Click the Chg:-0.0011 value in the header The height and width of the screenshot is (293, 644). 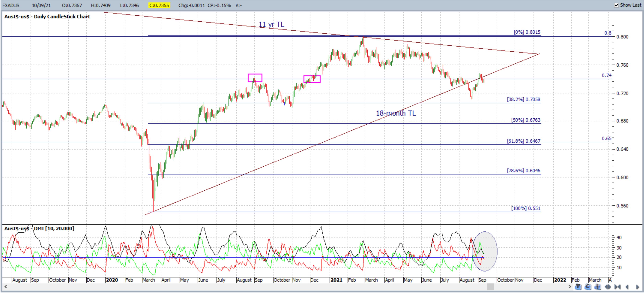click(191, 5)
